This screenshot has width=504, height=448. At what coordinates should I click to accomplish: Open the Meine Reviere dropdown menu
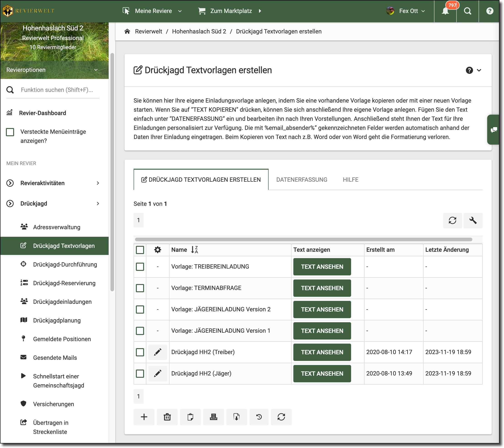[153, 11]
